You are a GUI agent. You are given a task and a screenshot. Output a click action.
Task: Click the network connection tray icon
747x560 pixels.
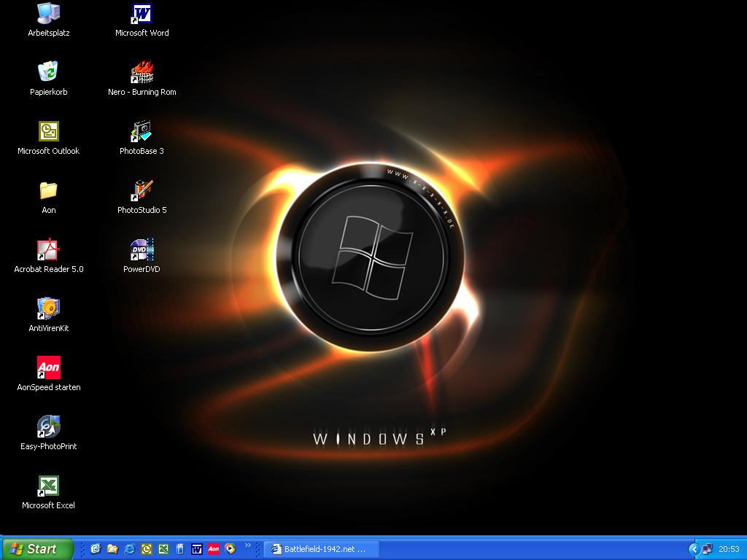708,549
